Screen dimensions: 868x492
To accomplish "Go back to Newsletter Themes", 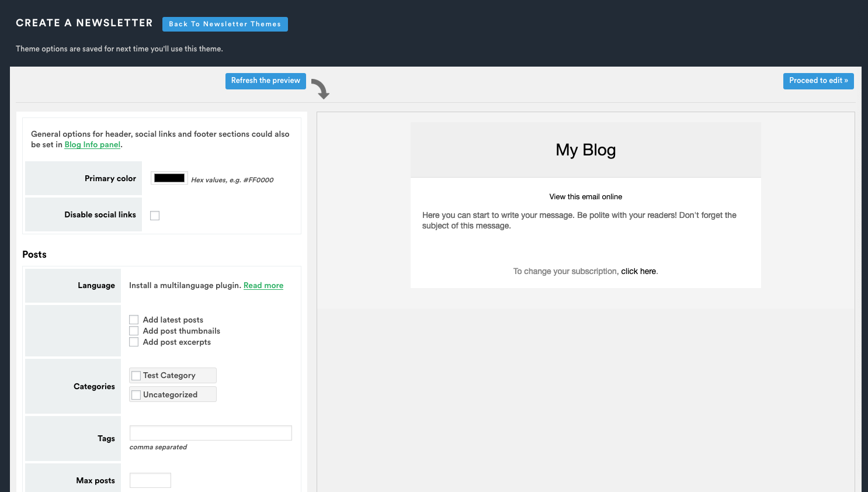I will 225,24.
